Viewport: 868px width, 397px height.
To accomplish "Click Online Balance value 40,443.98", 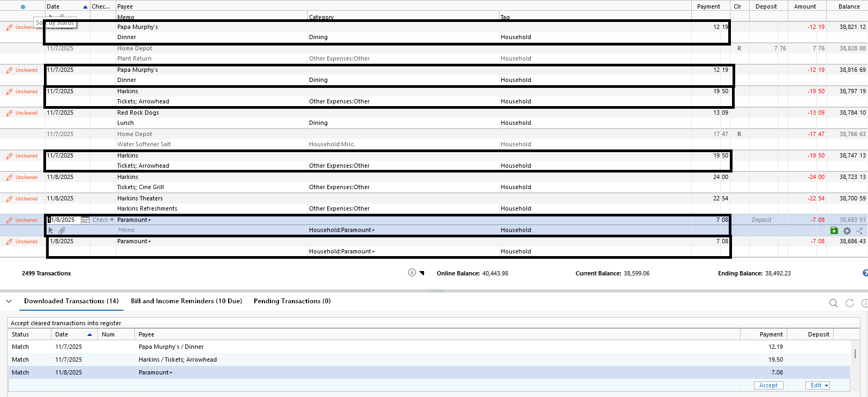I will 495,273.
